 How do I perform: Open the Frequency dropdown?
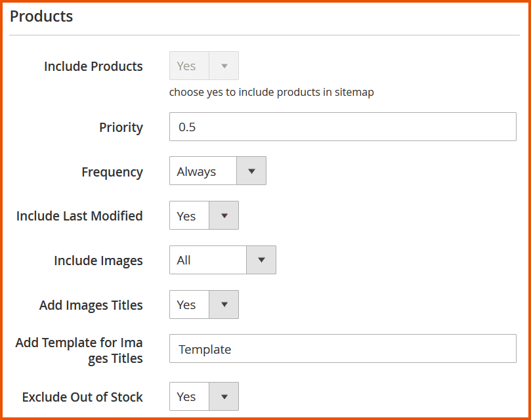(217, 171)
